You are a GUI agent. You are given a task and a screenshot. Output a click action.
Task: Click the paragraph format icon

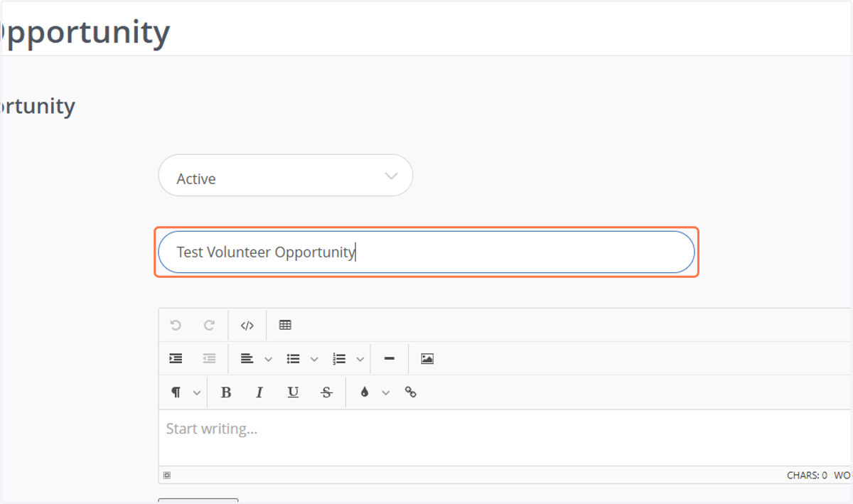click(176, 392)
